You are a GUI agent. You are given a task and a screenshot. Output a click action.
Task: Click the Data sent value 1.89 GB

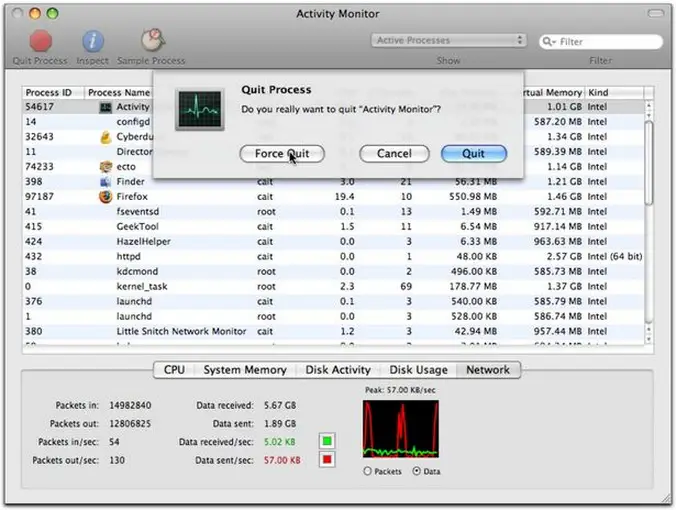280,424
